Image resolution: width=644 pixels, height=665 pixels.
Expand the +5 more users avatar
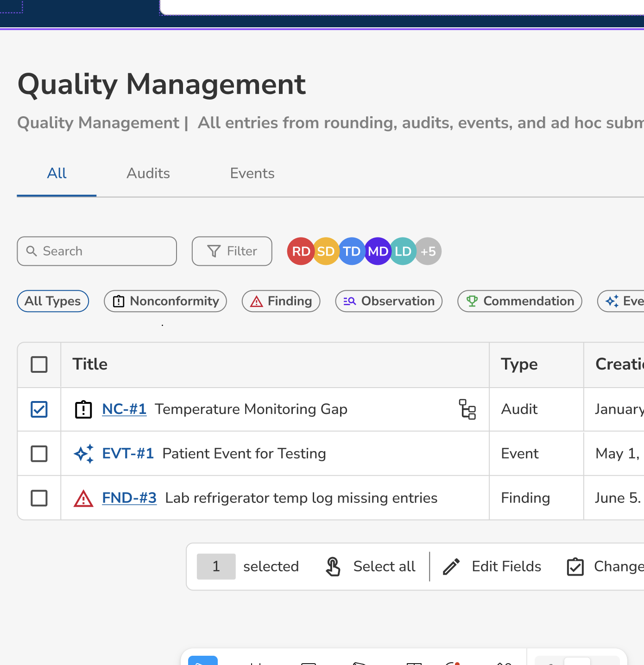429,251
